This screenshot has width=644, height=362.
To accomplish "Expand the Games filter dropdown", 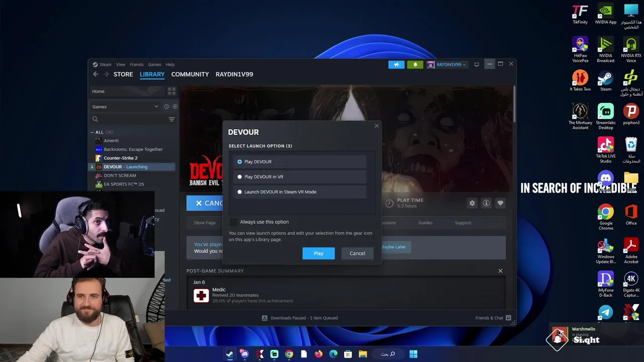I will tap(125, 107).
